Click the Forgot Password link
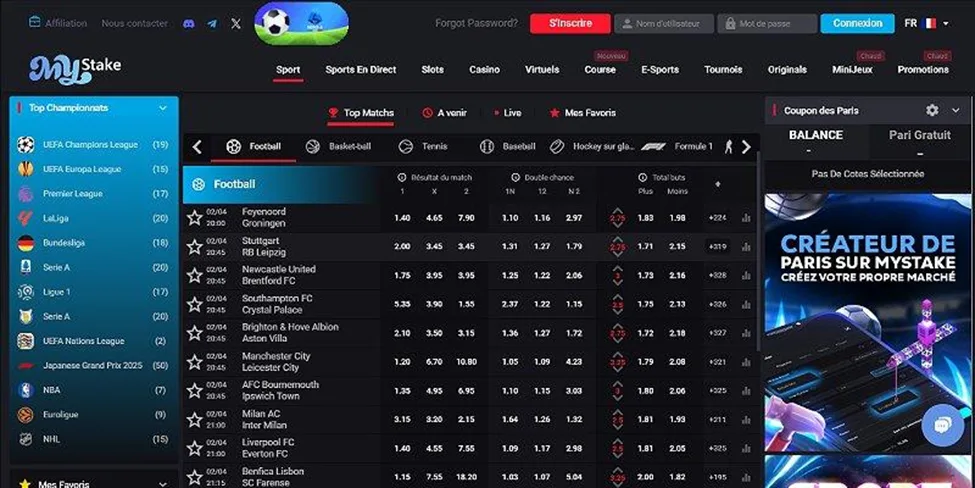975x488 pixels. coord(476,23)
